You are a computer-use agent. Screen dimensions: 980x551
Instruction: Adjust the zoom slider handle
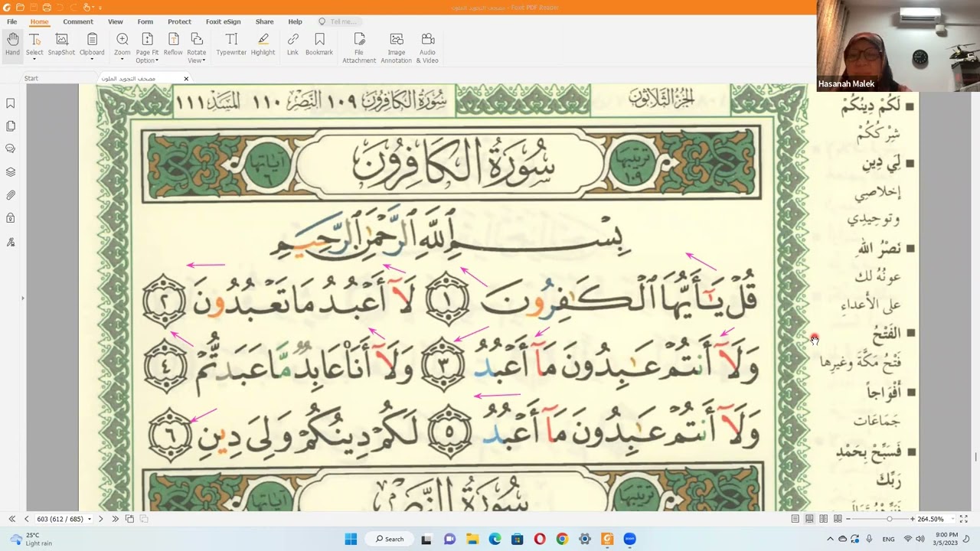(x=889, y=519)
